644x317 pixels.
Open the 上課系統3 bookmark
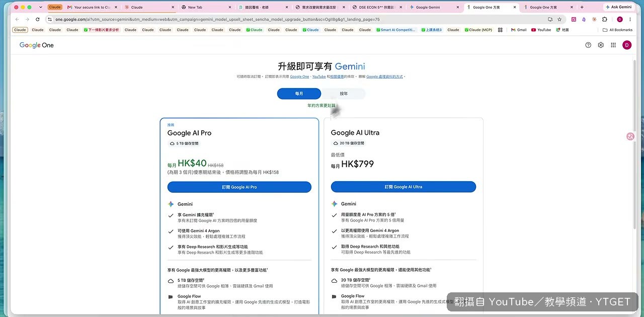coord(432,30)
